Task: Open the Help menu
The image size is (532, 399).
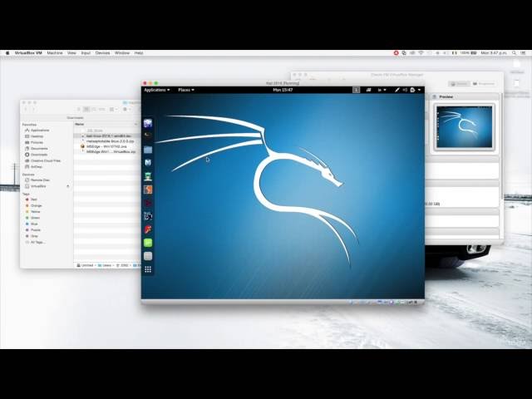Action: pos(139,53)
